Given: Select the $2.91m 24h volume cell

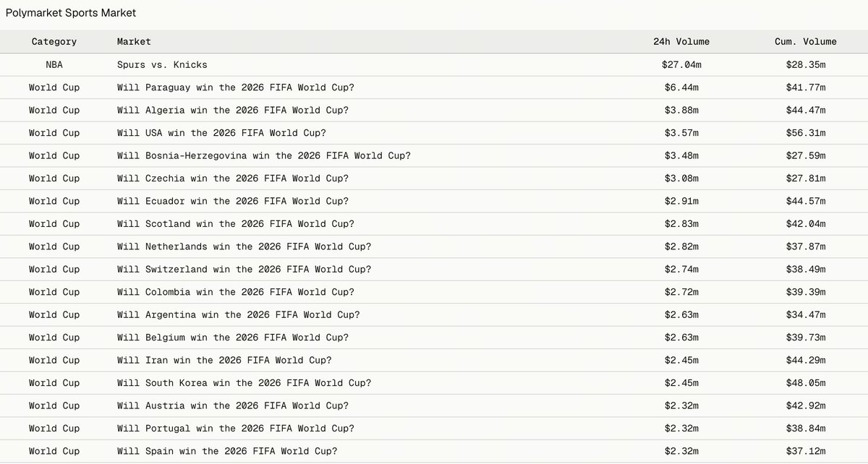Looking at the screenshot, I should tap(681, 201).
